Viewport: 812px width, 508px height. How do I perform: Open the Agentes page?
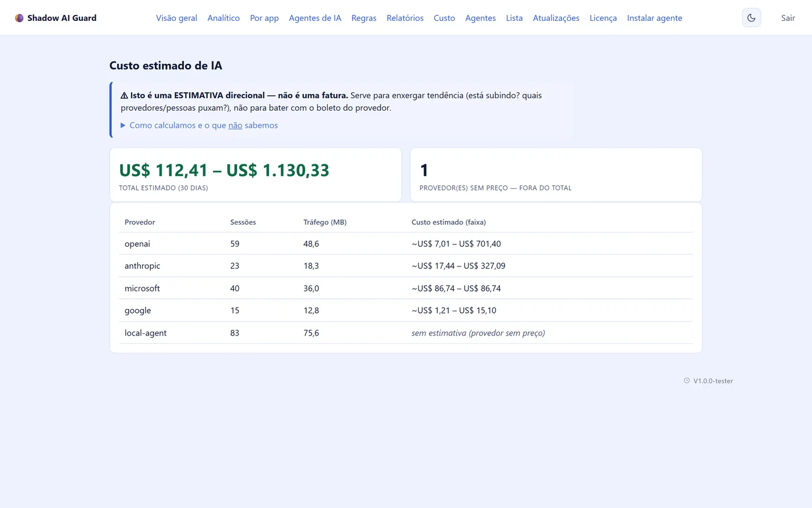(480, 18)
